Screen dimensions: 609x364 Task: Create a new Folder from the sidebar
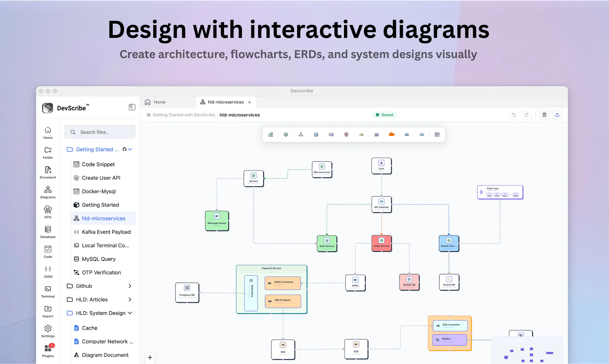coord(48,153)
